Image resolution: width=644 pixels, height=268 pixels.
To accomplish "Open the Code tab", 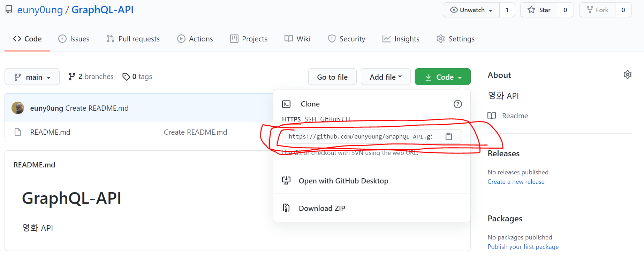I will (27, 39).
